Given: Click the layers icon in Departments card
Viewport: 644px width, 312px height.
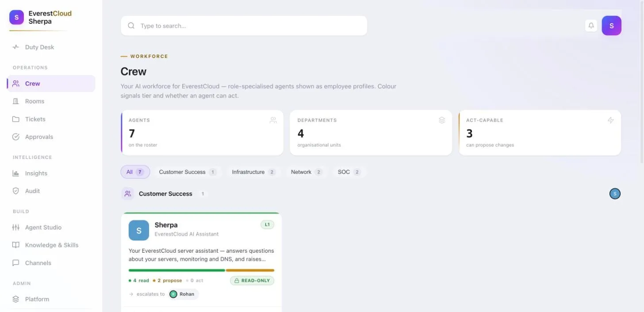Looking at the screenshot, I should [x=442, y=120].
